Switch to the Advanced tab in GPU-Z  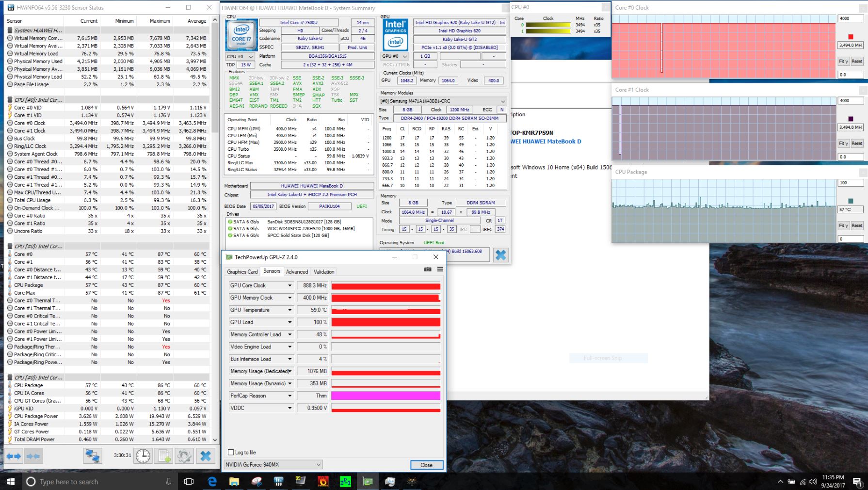click(297, 272)
